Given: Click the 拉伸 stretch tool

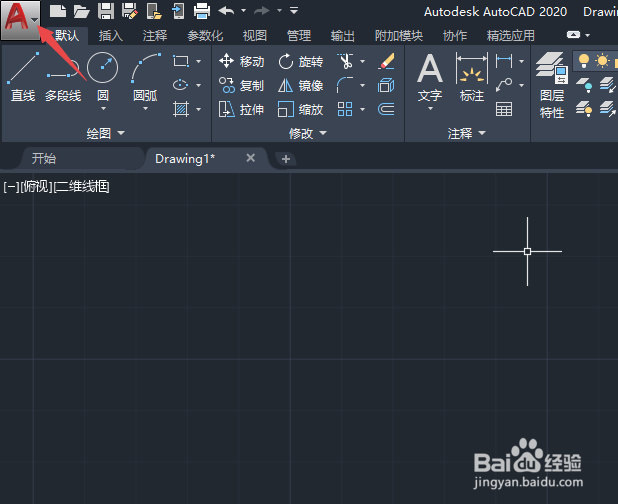Looking at the screenshot, I should click(242, 110).
